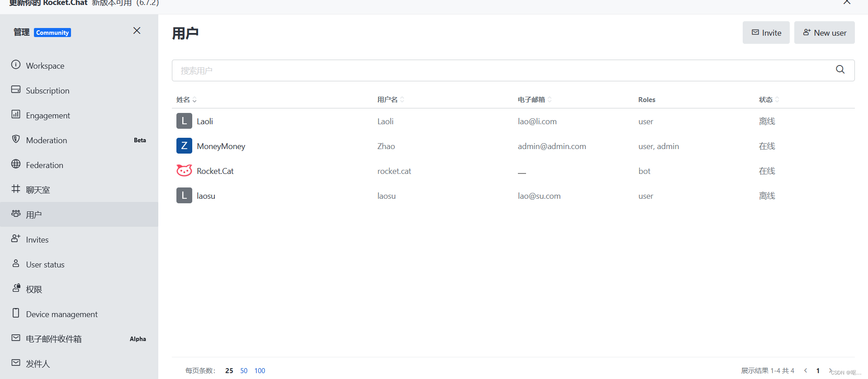This screenshot has height=379, width=868.
Task: Click the Invite button
Action: coord(766,33)
